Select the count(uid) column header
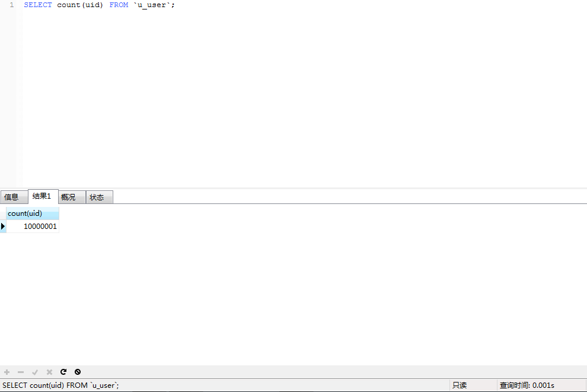The height and width of the screenshot is (392, 587). point(33,213)
